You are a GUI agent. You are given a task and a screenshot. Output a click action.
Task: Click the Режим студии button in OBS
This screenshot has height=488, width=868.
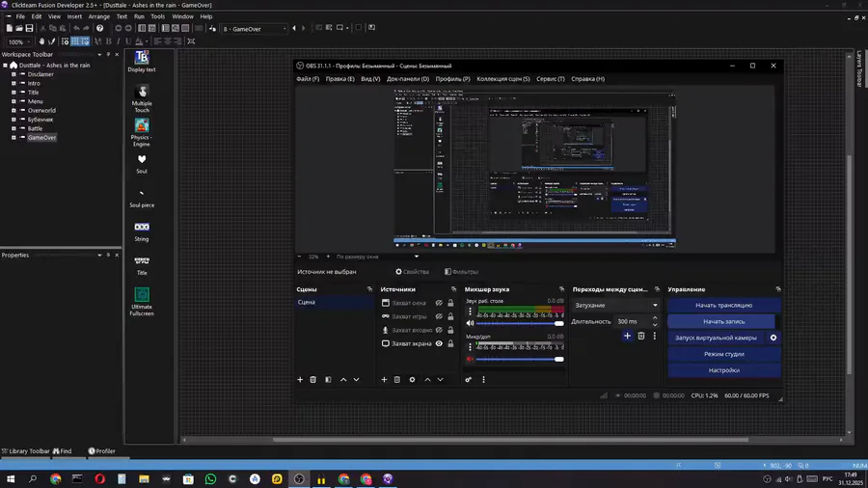point(724,354)
